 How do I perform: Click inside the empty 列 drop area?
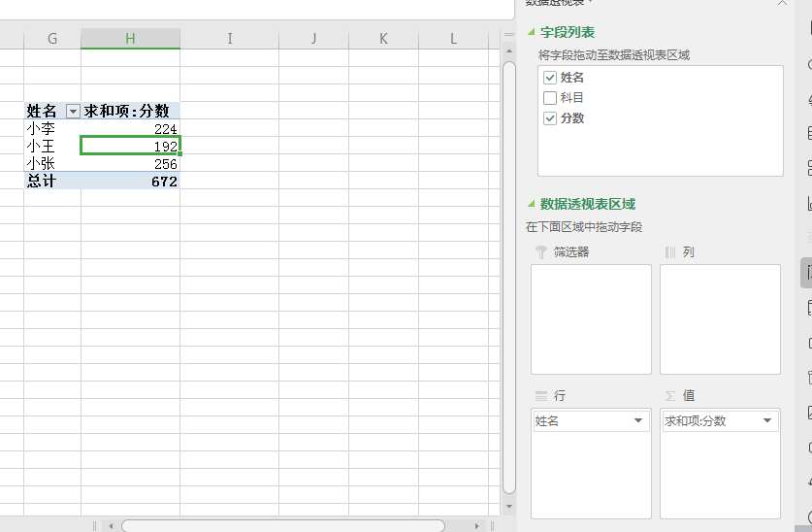720,319
